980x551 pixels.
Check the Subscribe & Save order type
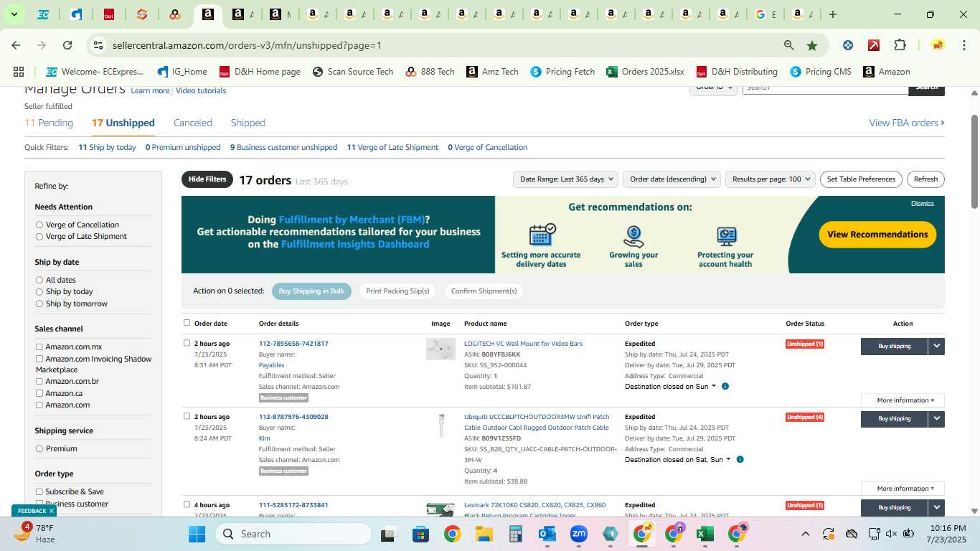point(39,491)
